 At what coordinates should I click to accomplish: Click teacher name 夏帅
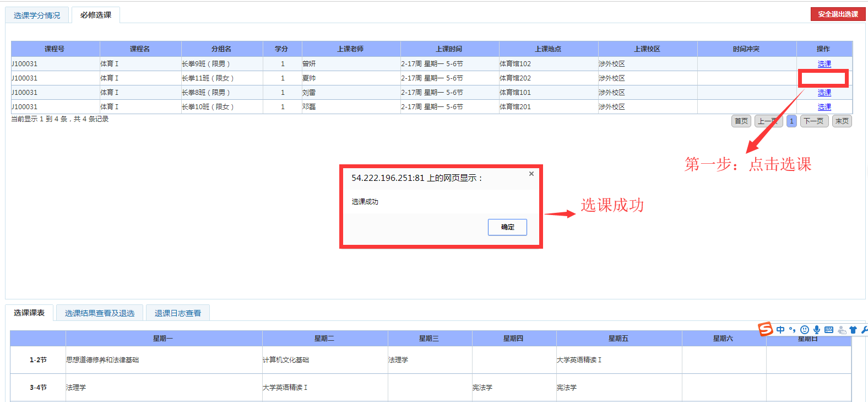(x=309, y=78)
